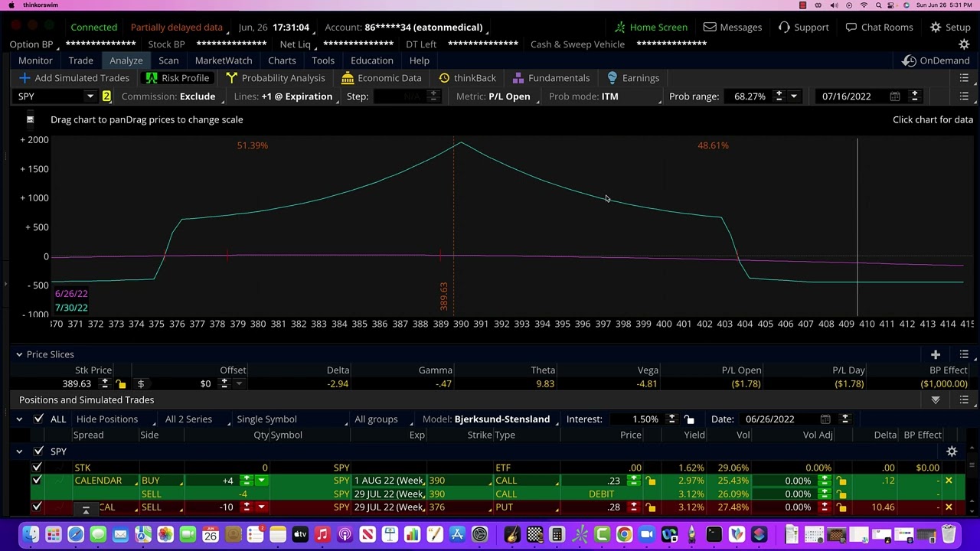The width and height of the screenshot is (980, 551).
Task: Adjust the 389.63 stock price stepper
Action: [x=105, y=384]
